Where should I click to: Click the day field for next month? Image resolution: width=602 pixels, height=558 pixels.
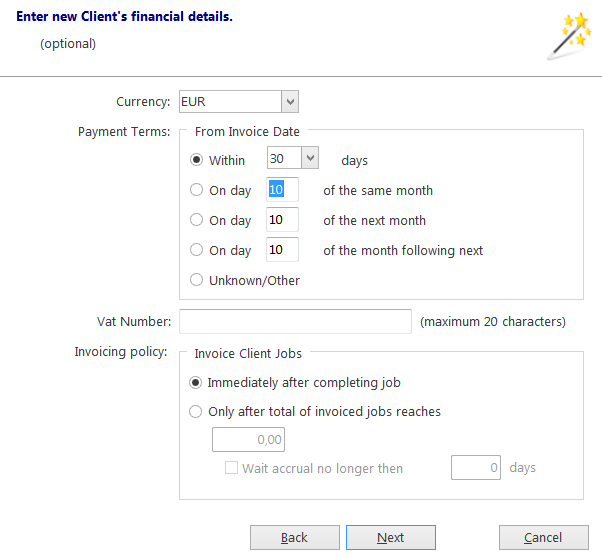click(x=282, y=219)
